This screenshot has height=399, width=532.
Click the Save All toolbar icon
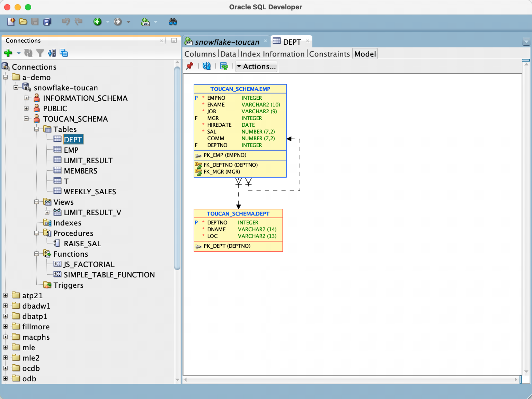click(x=47, y=21)
